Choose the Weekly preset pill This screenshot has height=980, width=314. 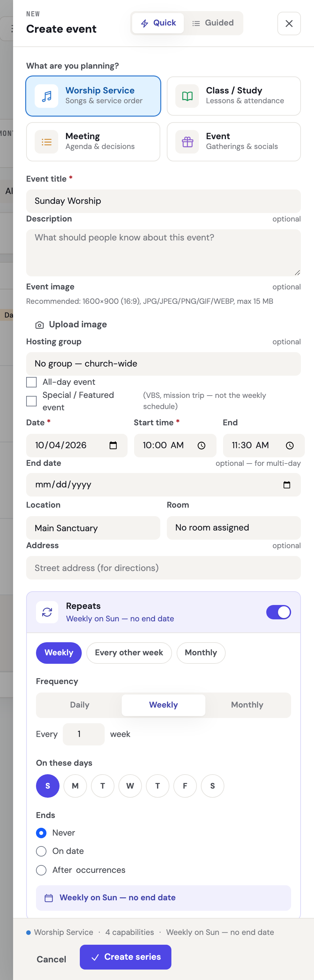(59, 653)
